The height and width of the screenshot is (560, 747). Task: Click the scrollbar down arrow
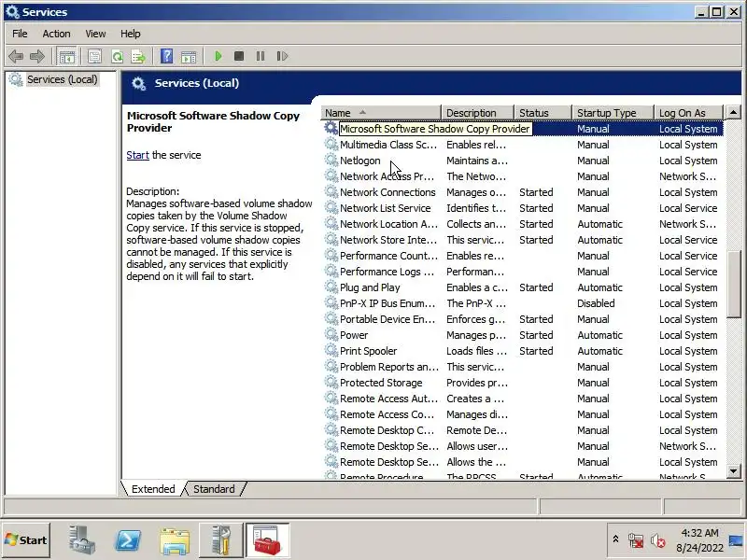[x=733, y=471]
